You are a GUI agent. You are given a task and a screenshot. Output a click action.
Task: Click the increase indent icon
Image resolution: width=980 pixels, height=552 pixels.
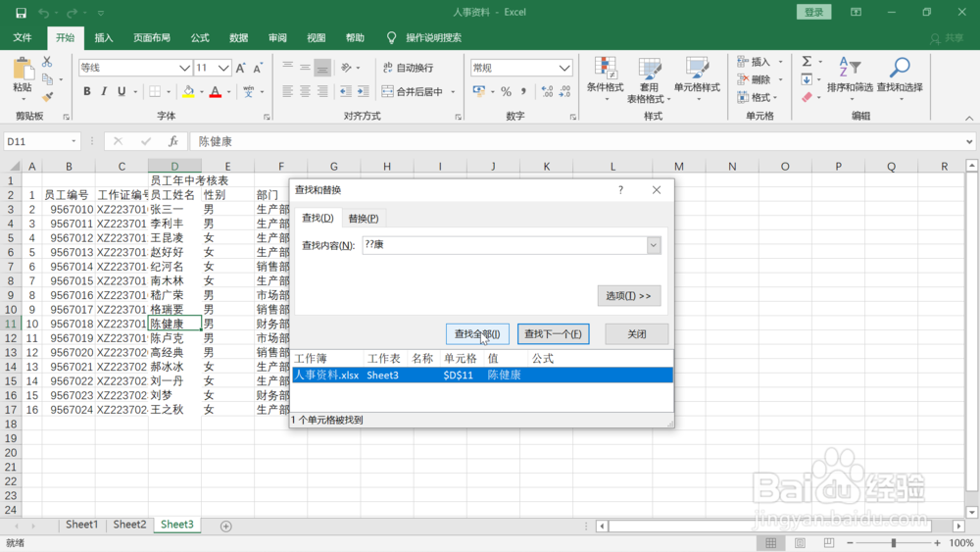364,91
